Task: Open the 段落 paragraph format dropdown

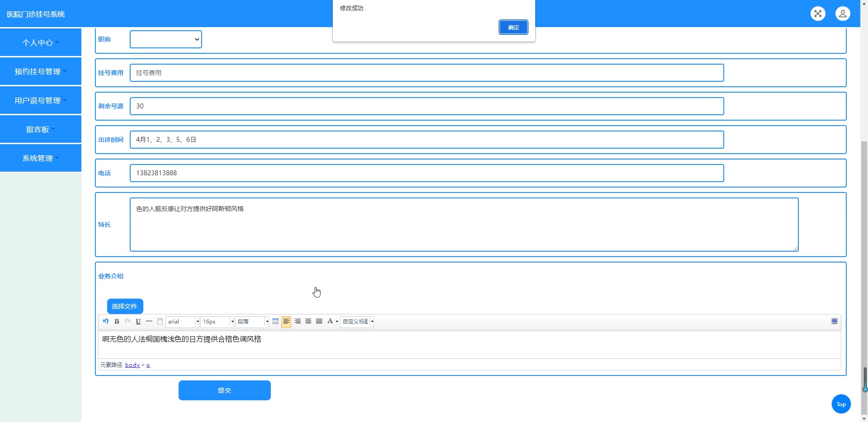Action: pos(252,322)
